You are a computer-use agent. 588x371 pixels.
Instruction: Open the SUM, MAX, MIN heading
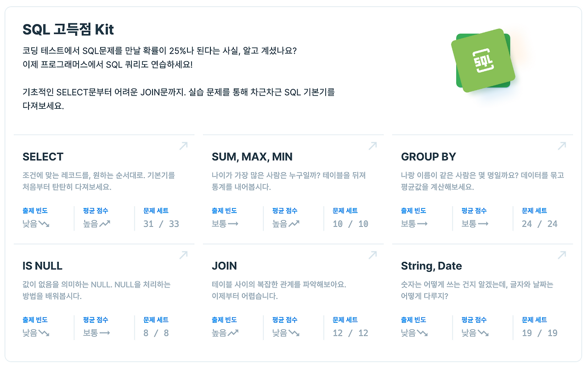pos(252,157)
